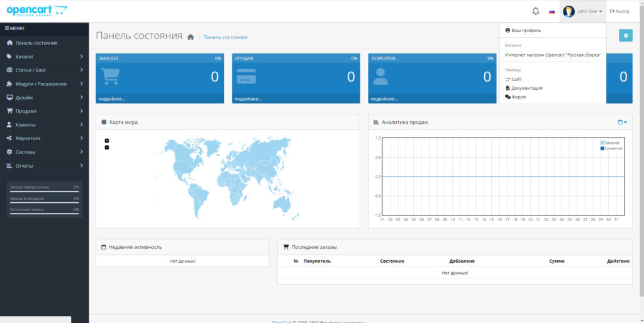
Task: Open the Сайт help link
Action: coord(513,79)
